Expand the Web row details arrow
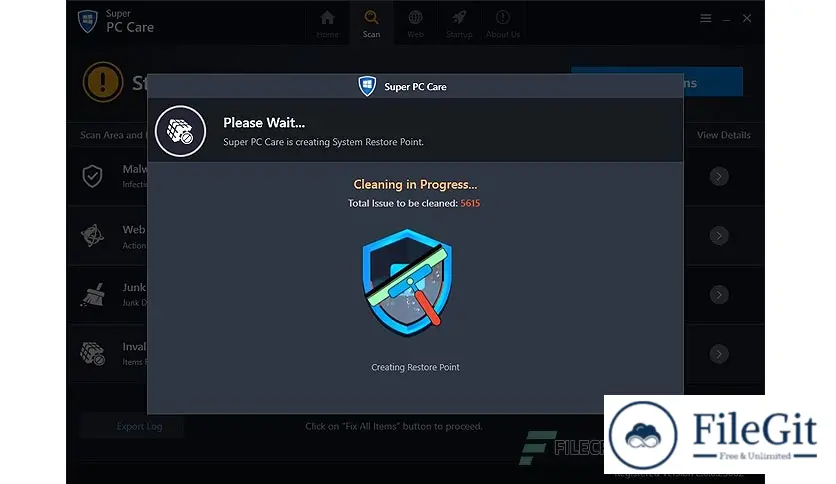Viewport: 836px width, 484px height. click(x=719, y=236)
